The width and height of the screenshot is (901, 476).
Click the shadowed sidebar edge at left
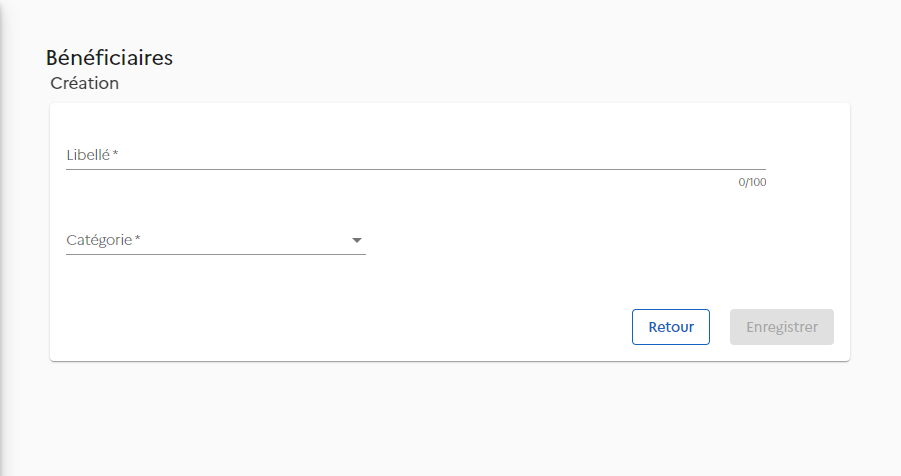pos(4,240)
